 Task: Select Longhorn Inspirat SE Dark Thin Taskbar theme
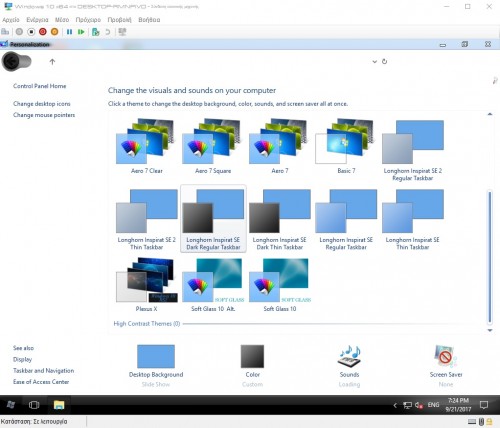(280, 220)
